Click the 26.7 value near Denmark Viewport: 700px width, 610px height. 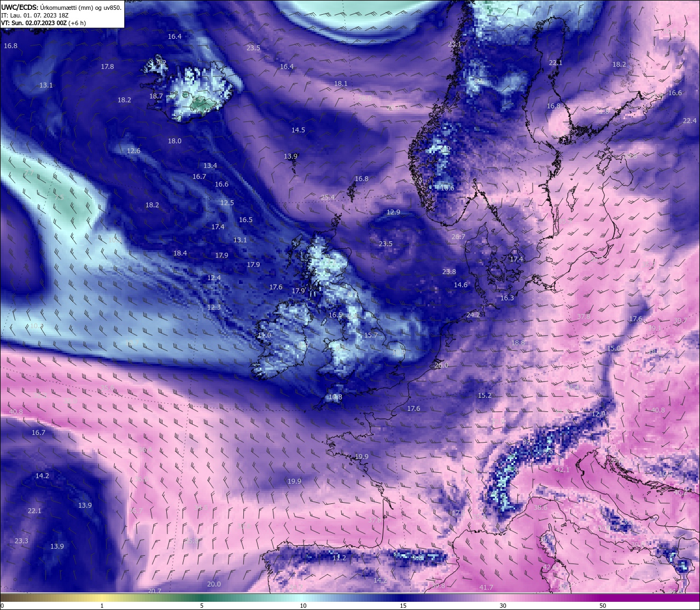tap(458, 237)
